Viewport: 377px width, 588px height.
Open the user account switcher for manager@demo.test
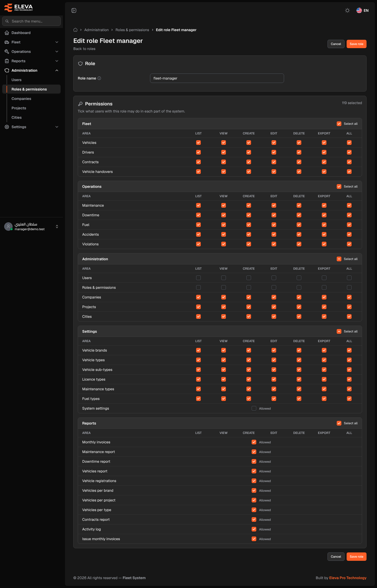pos(31,227)
